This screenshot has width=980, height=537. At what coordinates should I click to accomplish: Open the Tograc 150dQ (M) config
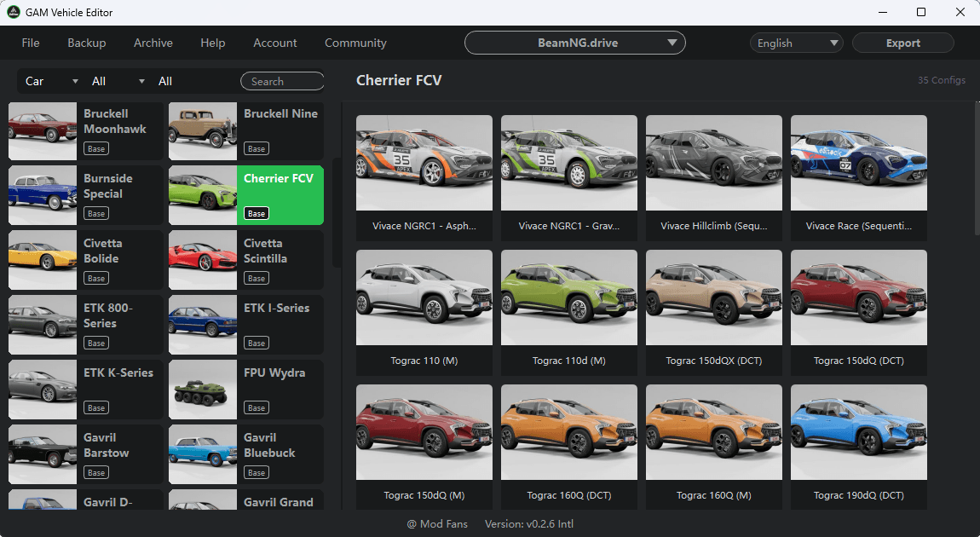424,447
